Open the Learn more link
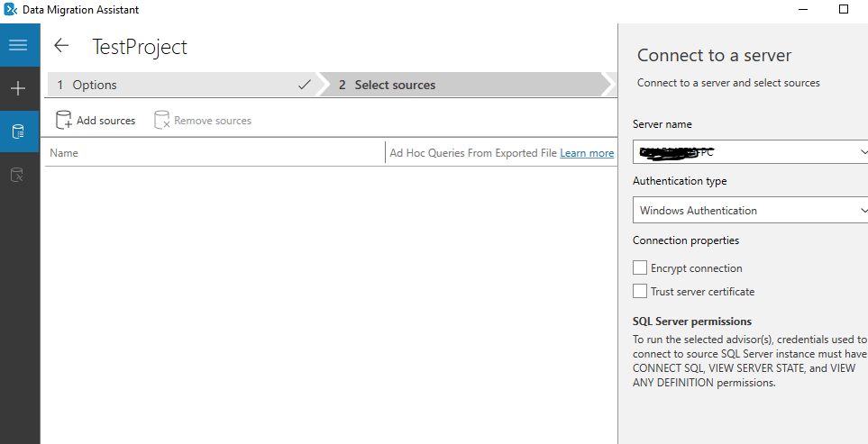 click(x=587, y=153)
